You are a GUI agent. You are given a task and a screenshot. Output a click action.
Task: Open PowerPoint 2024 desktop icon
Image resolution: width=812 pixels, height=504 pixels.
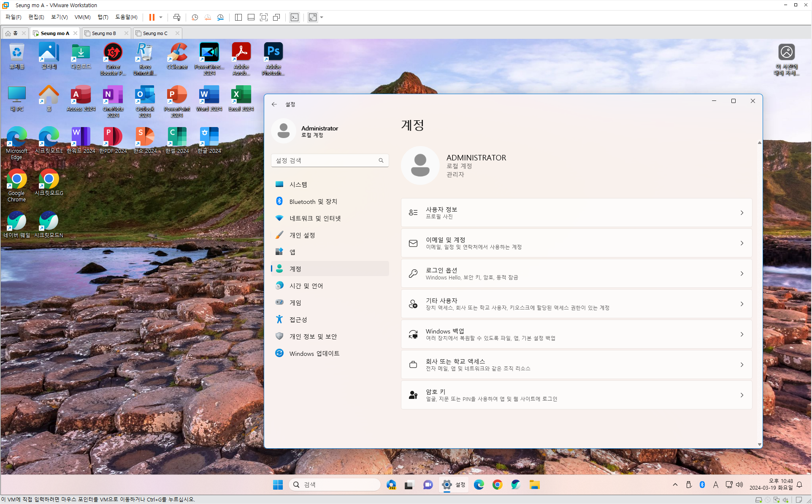point(177,101)
